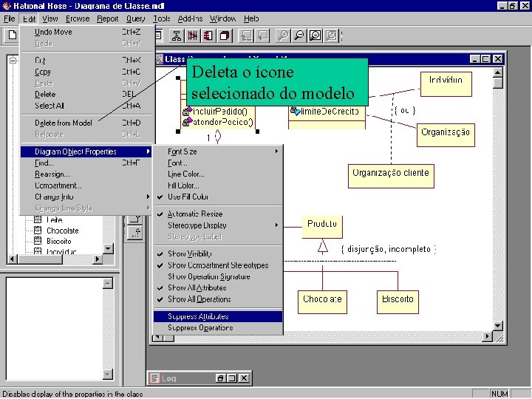Select the Organização cliente class box
532x399 pixels.
tap(391, 176)
